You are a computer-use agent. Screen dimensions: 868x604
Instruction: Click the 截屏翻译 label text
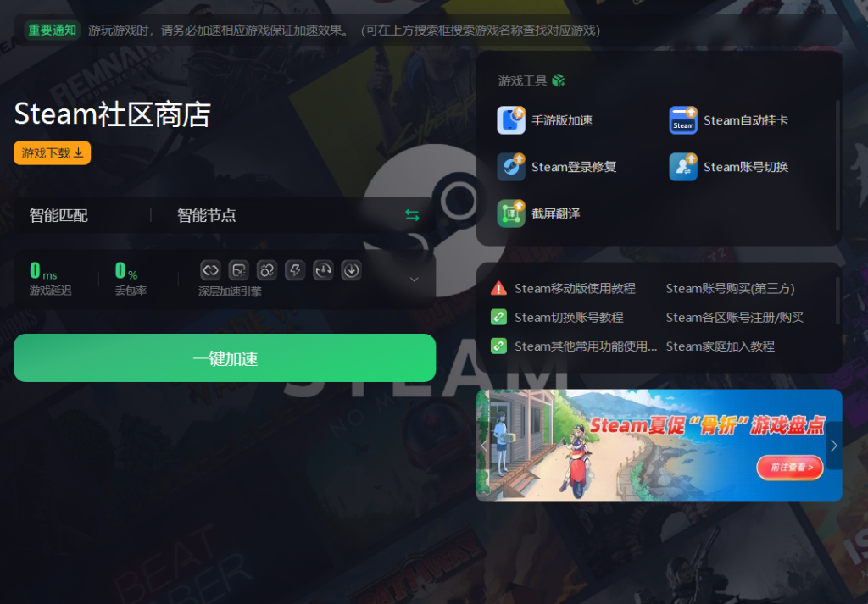[556, 213]
